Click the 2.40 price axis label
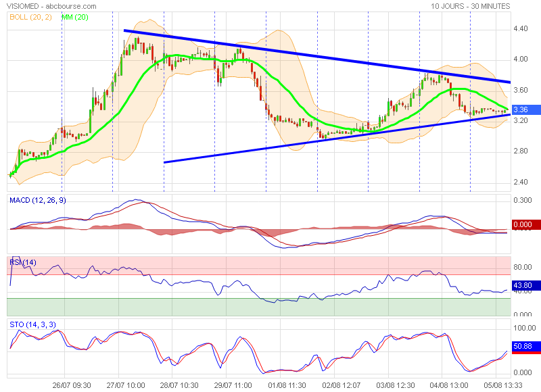The width and height of the screenshot is (541, 392). [521, 182]
